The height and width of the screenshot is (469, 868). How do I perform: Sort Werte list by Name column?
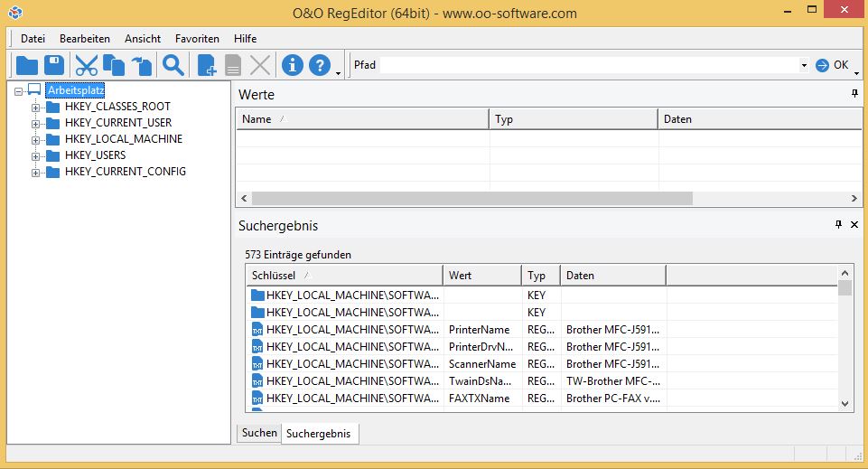click(x=362, y=119)
